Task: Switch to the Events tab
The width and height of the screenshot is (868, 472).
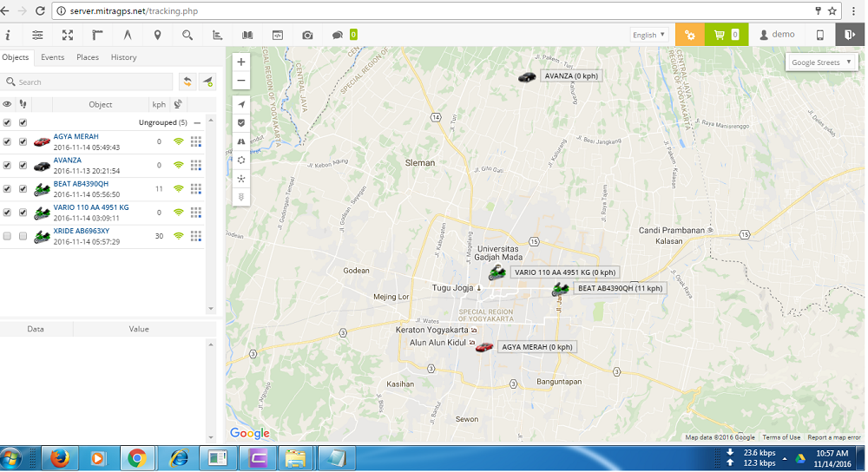Action: pyautogui.click(x=53, y=57)
